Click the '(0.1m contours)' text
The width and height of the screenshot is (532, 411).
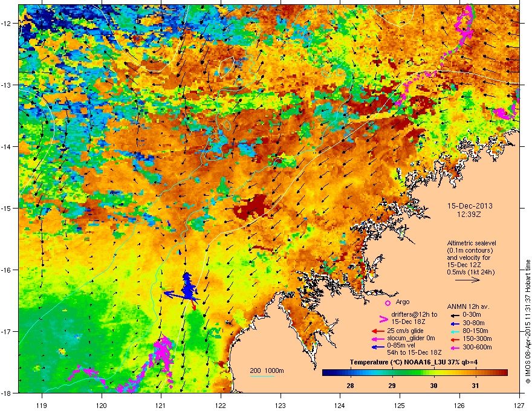click(470, 251)
